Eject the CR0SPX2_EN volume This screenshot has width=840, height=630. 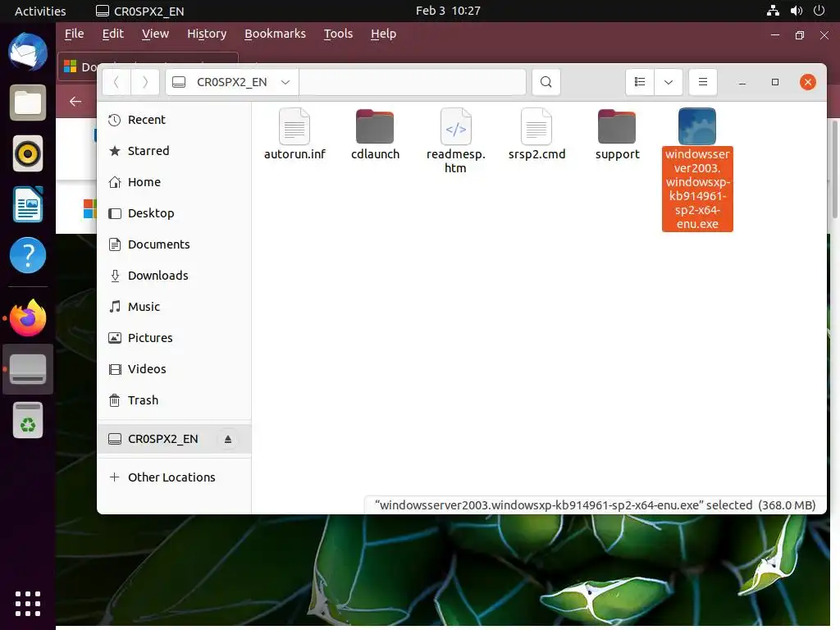point(228,439)
